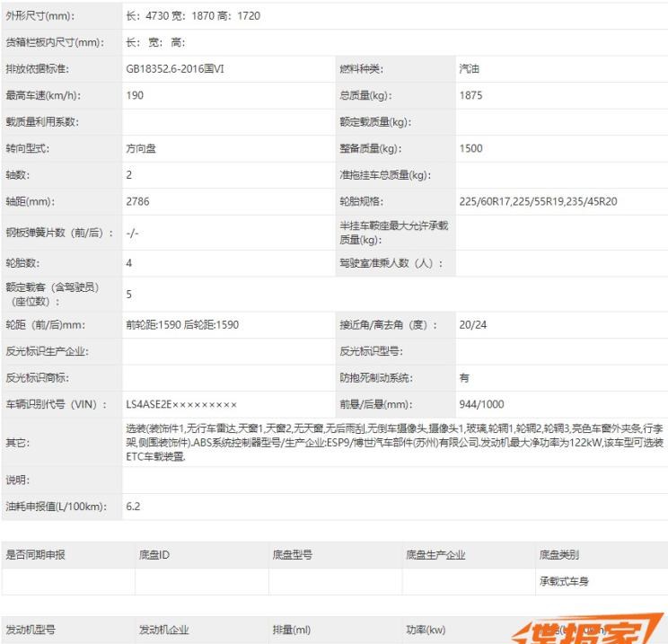668x644 pixels.
Task: Select the ABS value 有
Action: click(x=464, y=378)
